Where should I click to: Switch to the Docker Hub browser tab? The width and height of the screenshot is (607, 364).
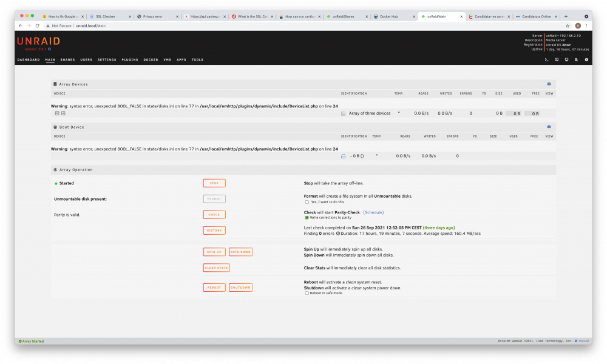[394, 16]
